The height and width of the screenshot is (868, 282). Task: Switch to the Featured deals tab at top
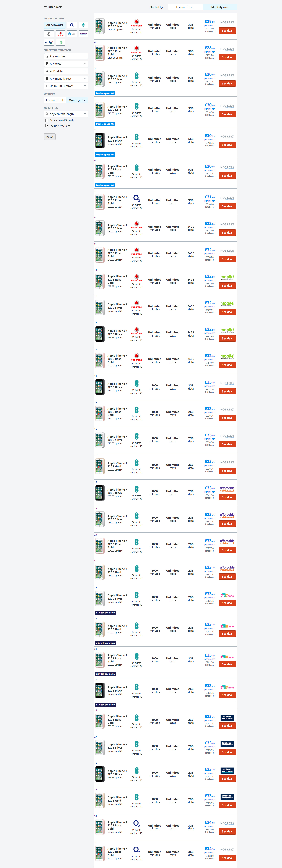click(185, 7)
